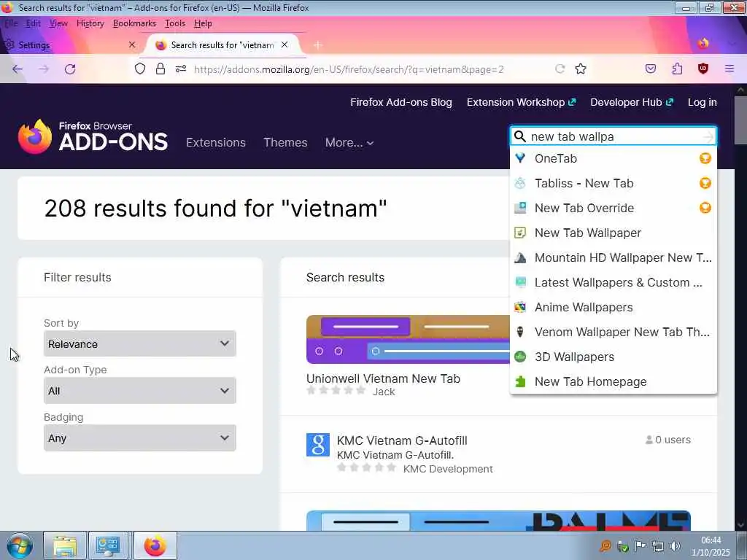Bookmark this page with the star icon
Screen dimensions: 747x560
pos(580,69)
